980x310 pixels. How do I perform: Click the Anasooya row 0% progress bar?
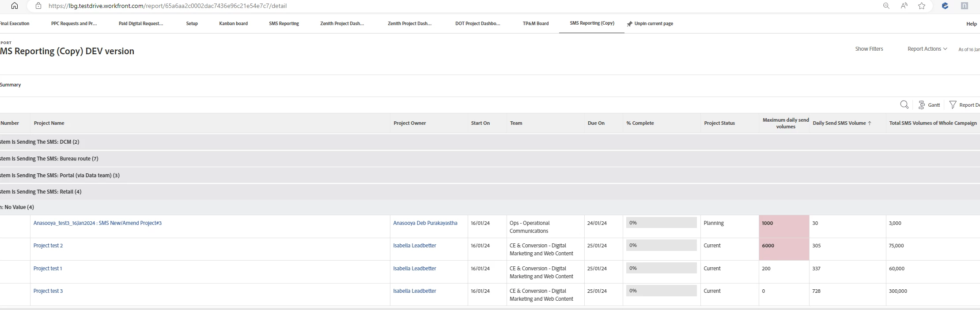click(661, 223)
